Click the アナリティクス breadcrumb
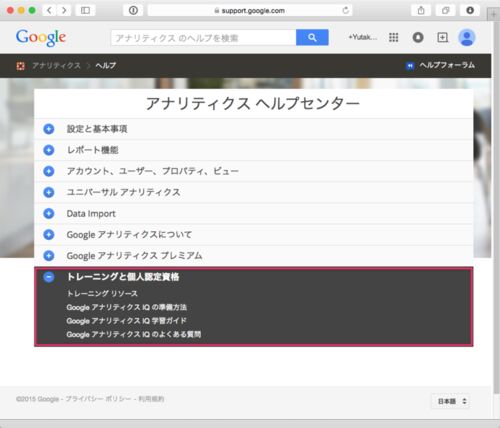The width and height of the screenshot is (500, 428). [56, 66]
